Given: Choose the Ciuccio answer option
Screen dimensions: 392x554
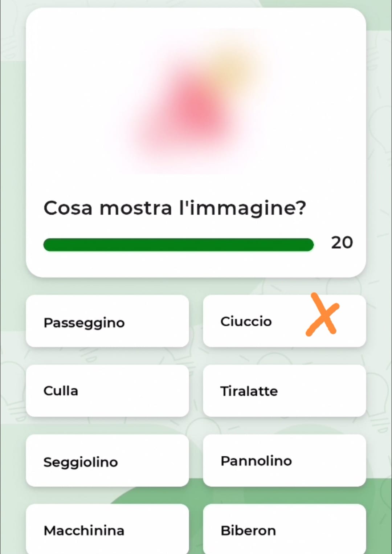Looking at the screenshot, I should [x=254, y=322].
